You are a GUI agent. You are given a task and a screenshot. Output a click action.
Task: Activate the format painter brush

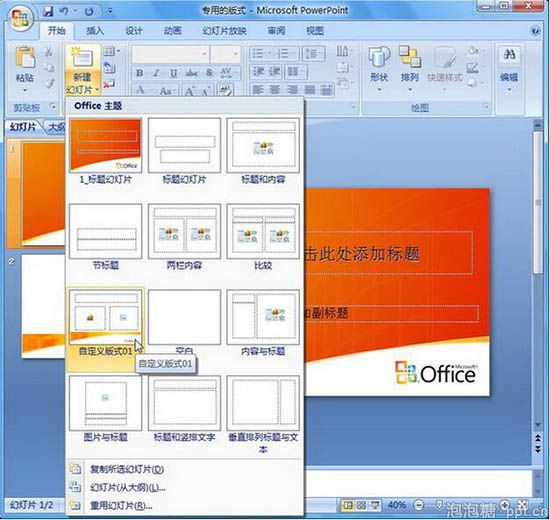point(49,84)
